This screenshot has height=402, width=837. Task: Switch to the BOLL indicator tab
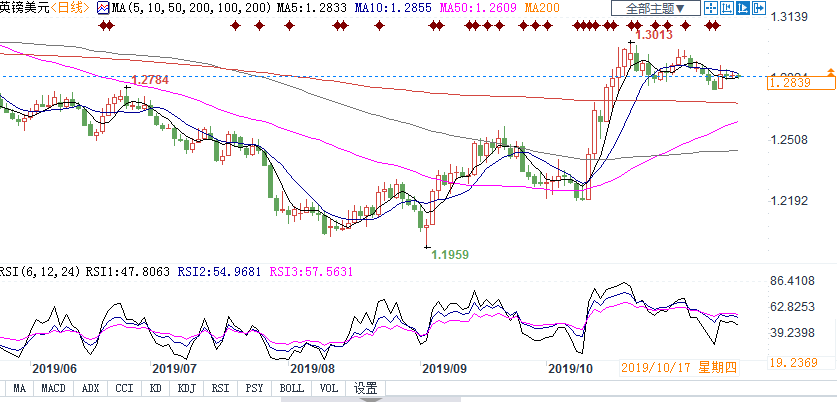[291, 388]
